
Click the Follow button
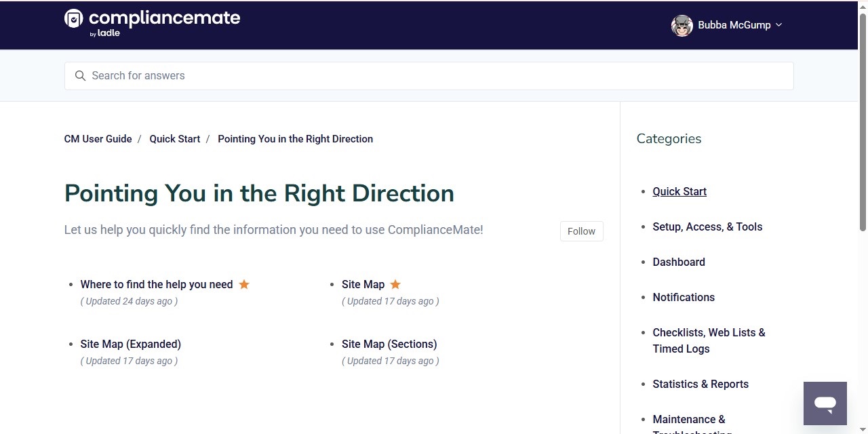click(581, 231)
